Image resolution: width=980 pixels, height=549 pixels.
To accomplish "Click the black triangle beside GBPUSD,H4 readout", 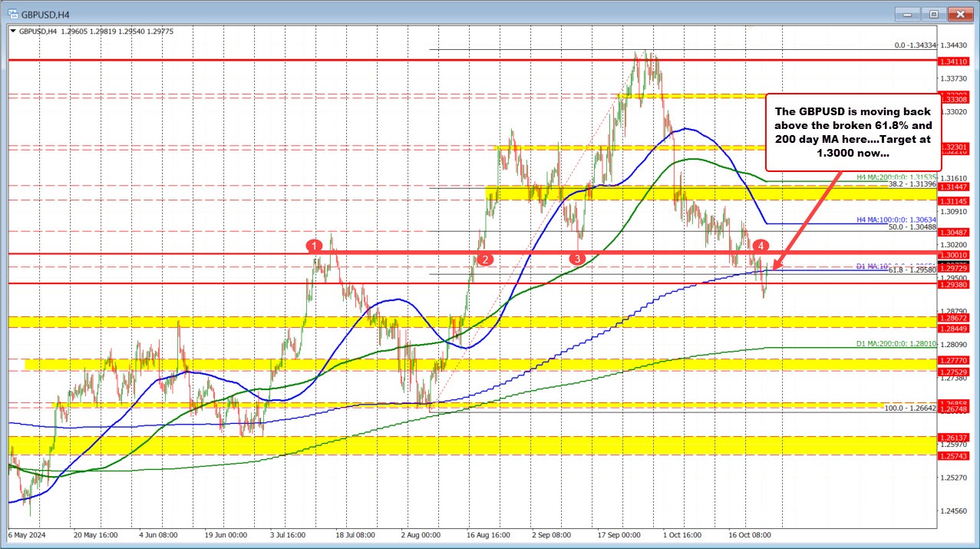I will [13, 31].
